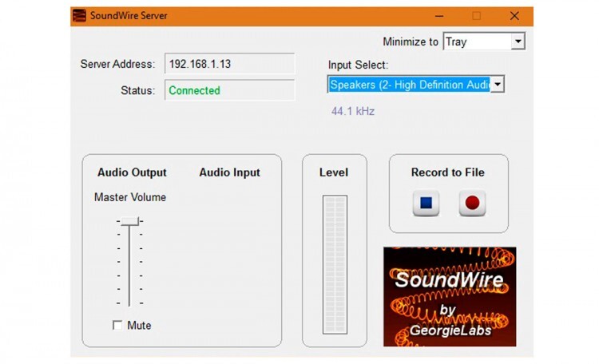This screenshot has height=364, width=599.
Task: Click the SoundWire by GeorgieLabs logo
Action: [x=450, y=296]
